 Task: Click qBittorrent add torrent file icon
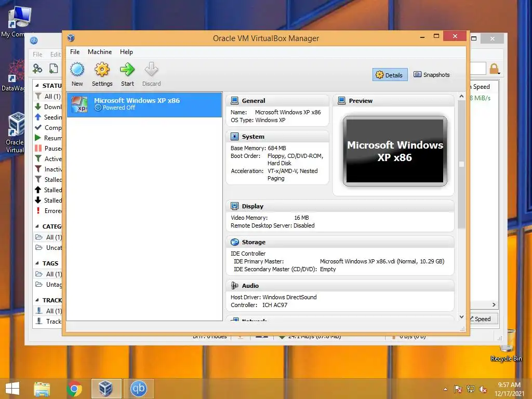[54, 69]
